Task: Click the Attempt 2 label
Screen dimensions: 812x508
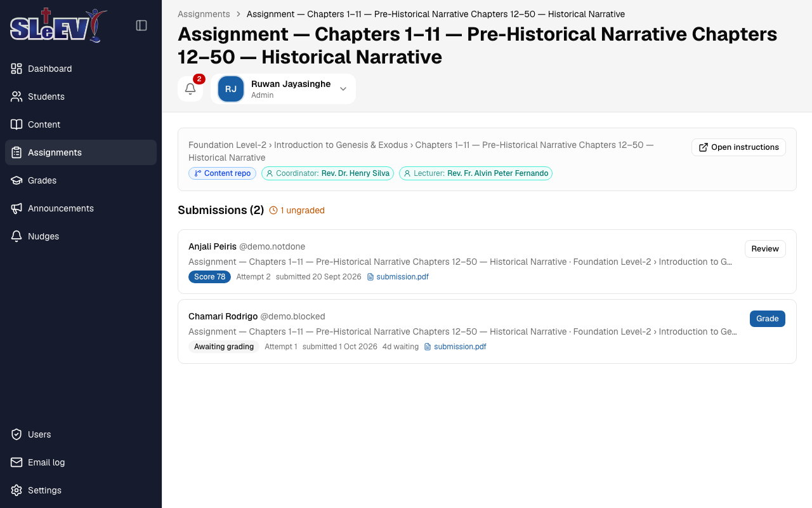Action: (254, 277)
